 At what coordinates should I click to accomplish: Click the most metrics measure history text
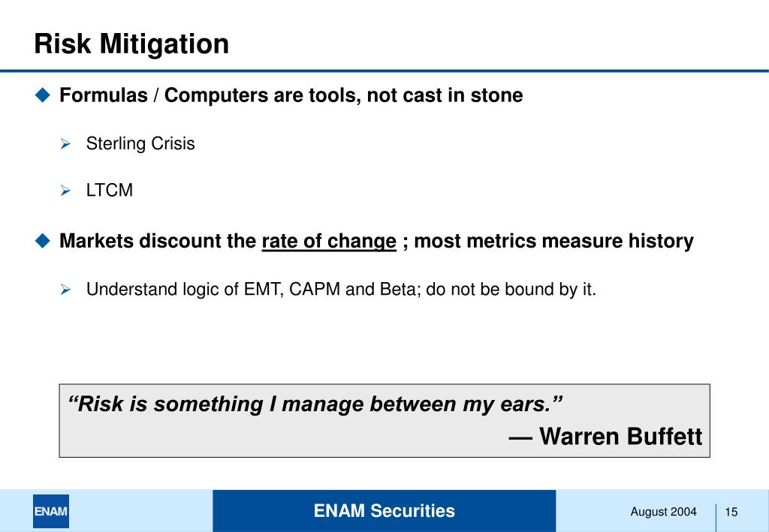pos(553,241)
